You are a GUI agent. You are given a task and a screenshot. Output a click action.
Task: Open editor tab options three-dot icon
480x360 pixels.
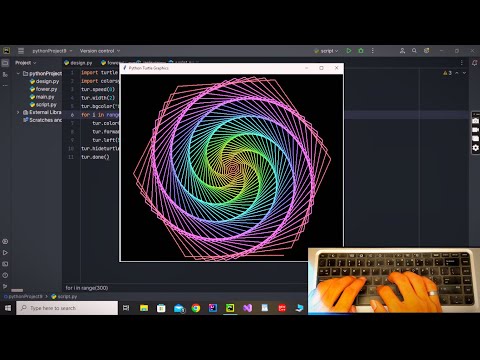point(462,63)
